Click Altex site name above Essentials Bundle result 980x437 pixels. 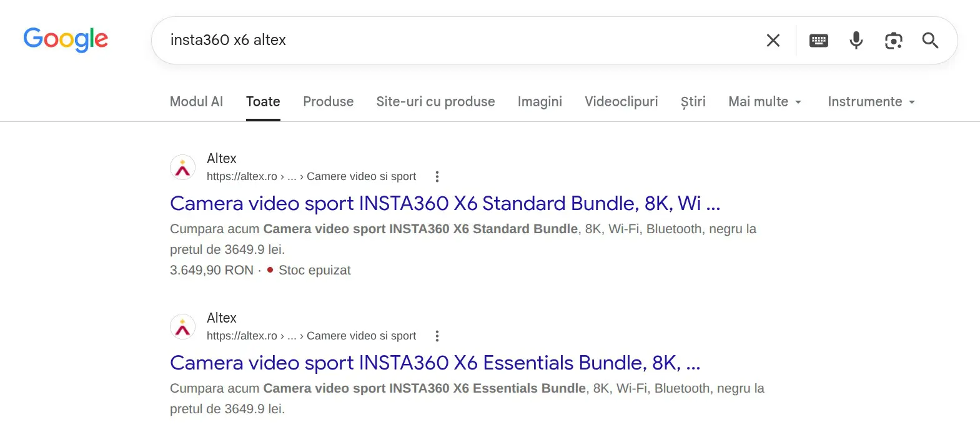click(x=222, y=318)
